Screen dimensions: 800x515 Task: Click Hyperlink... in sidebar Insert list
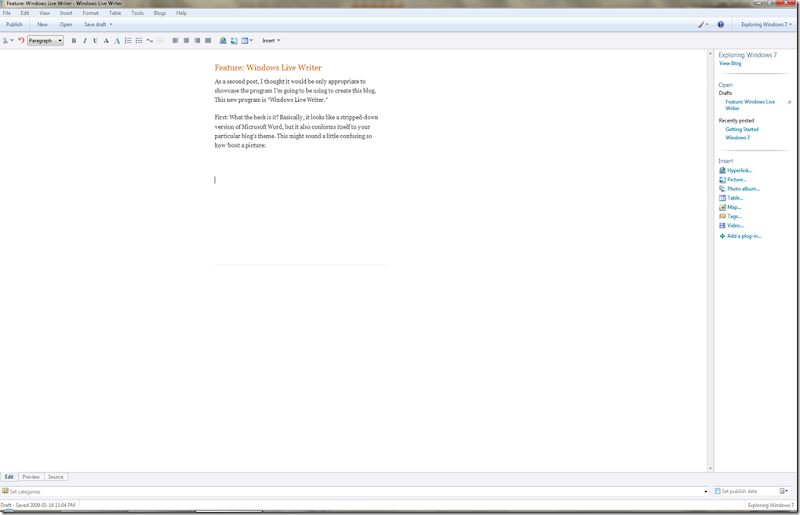point(739,170)
